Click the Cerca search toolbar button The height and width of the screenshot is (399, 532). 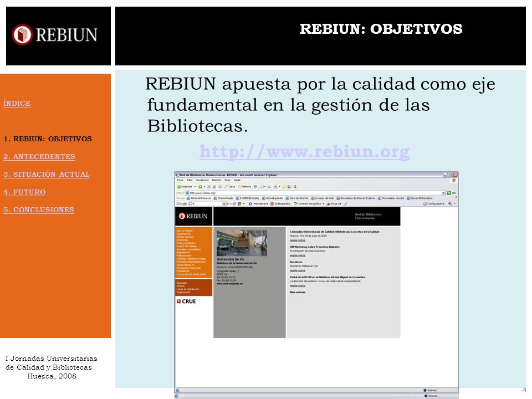pos(229,187)
